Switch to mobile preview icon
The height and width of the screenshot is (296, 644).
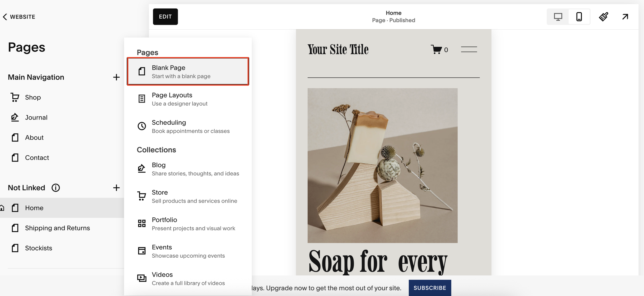click(x=579, y=17)
